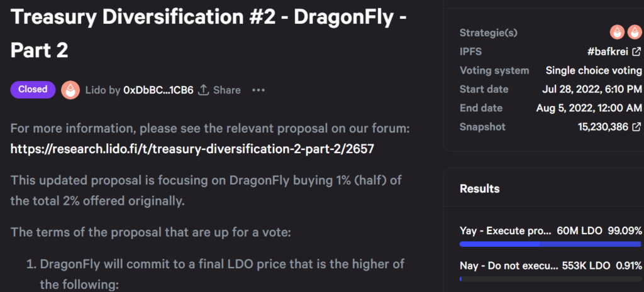Click external link icon beside Snapshot block
The height and width of the screenshot is (292, 644).
[x=636, y=127]
